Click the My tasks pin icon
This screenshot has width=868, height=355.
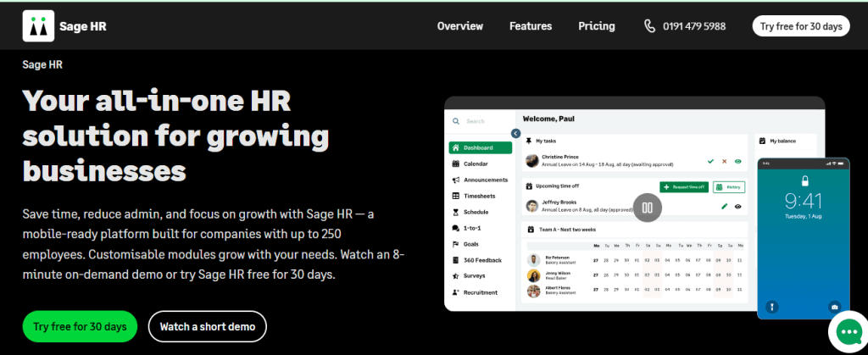529,141
